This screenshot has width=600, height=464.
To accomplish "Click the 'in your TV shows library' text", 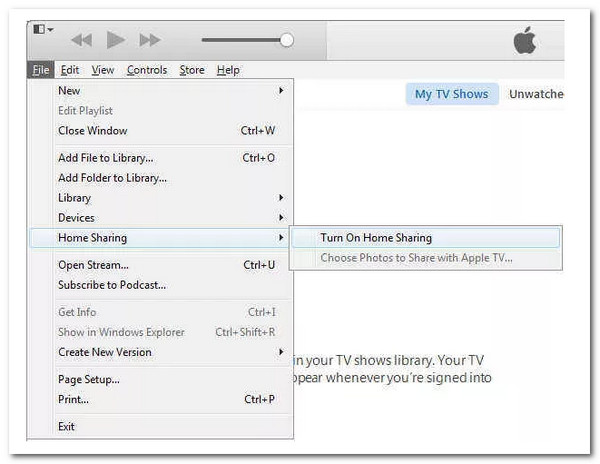I will [364, 360].
